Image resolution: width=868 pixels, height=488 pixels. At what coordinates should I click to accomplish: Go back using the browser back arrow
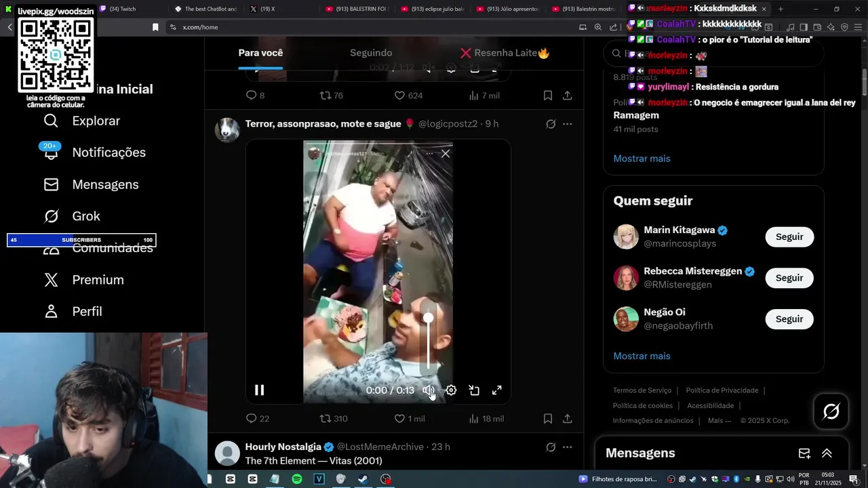click(x=9, y=27)
